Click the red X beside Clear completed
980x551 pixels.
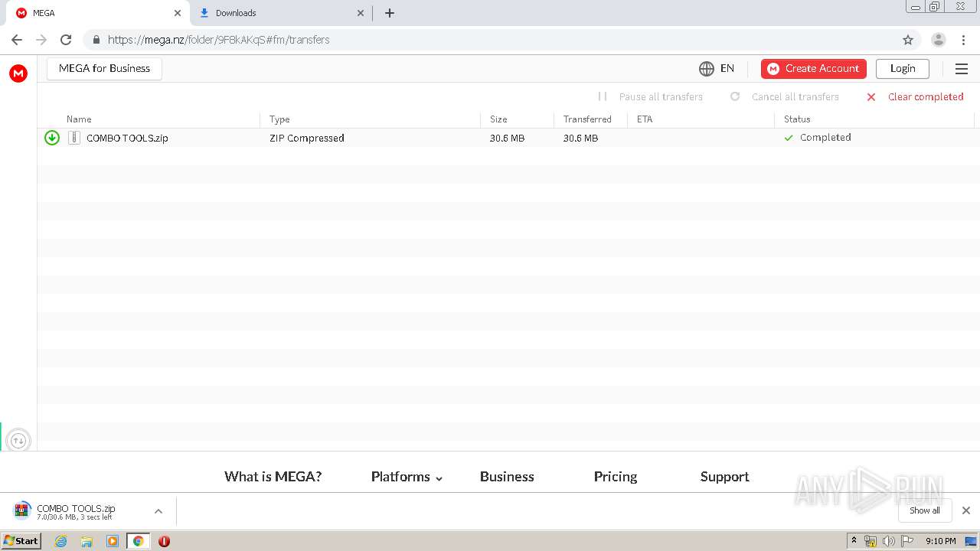point(871,97)
